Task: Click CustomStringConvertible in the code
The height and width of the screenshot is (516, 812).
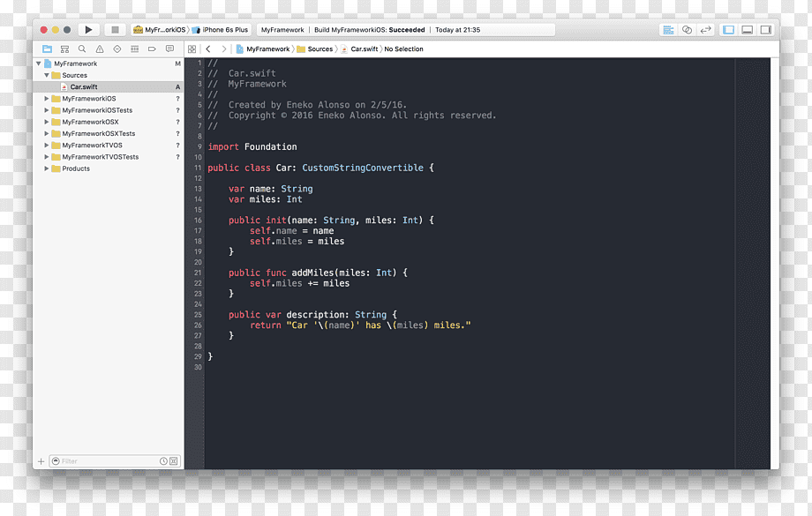Action: 363,168
